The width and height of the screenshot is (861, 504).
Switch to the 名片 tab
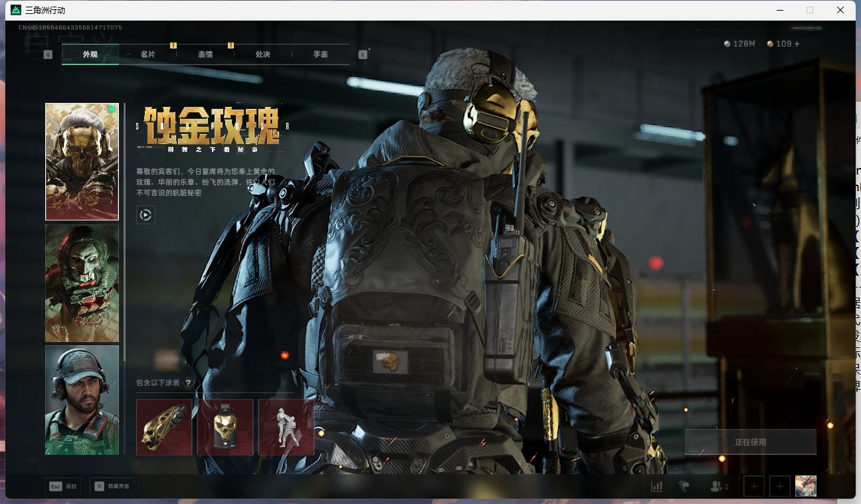[147, 54]
